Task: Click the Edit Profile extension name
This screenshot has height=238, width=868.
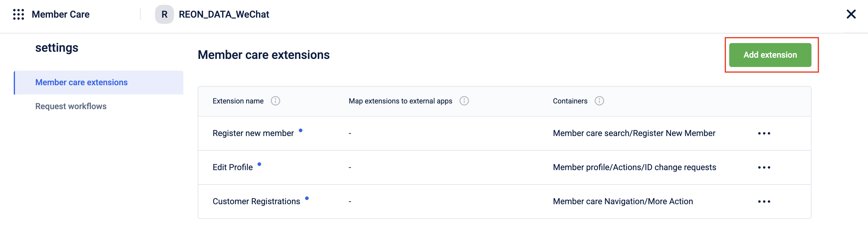Action: pos(232,167)
